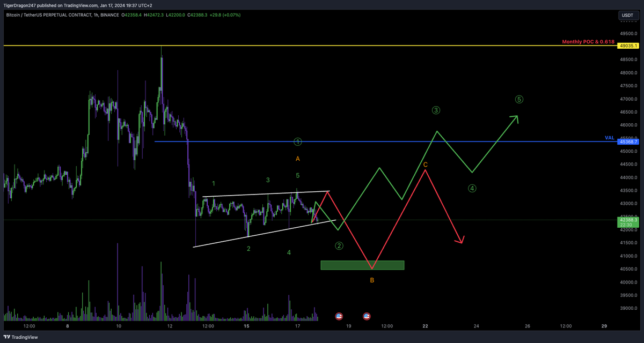Click the date label 29 on time axis
The width and height of the screenshot is (644, 343).
[x=604, y=326]
